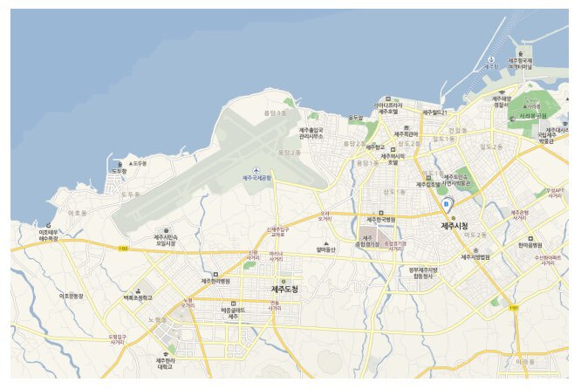This screenshot has width=588, height=389.
Task: Click the blue B location marker pin
Action: [x=447, y=204]
